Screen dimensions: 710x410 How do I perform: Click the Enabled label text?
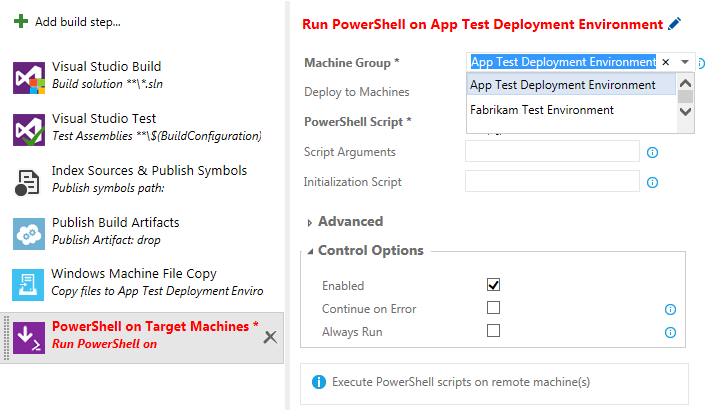click(343, 286)
